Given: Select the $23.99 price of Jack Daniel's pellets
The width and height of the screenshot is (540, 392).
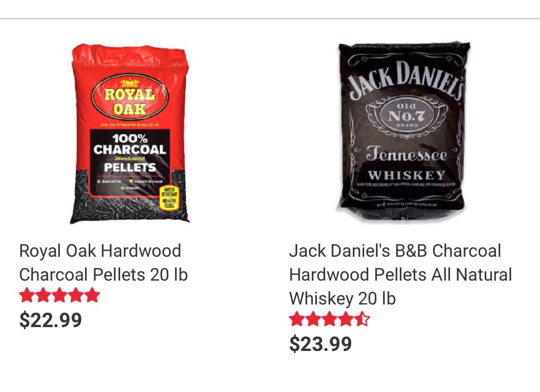Looking at the screenshot, I should 321,344.
